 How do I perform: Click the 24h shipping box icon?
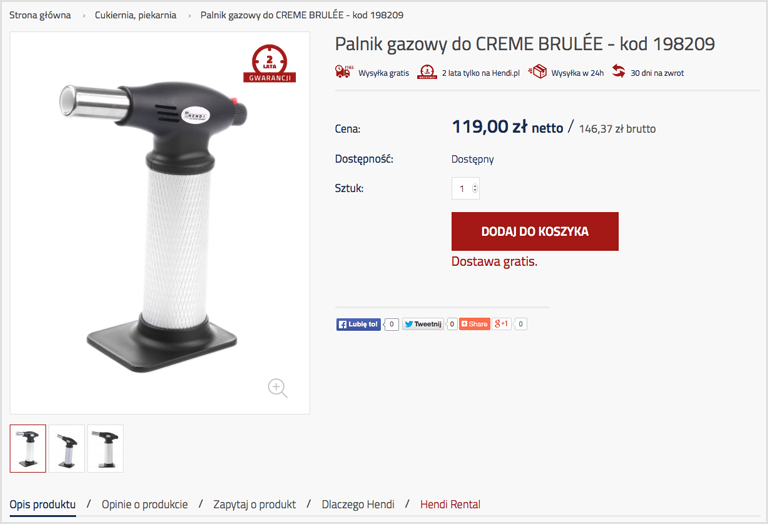[x=537, y=71]
